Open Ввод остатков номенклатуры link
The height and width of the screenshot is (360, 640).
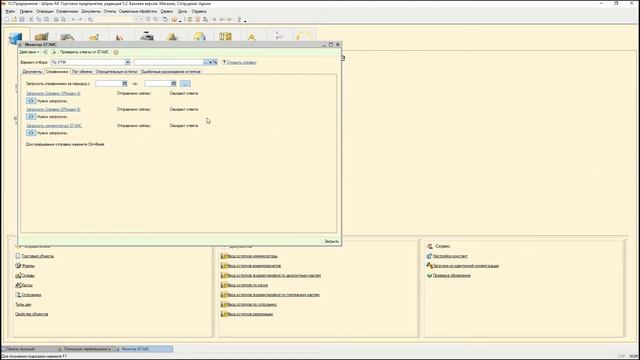[x=252, y=256]
